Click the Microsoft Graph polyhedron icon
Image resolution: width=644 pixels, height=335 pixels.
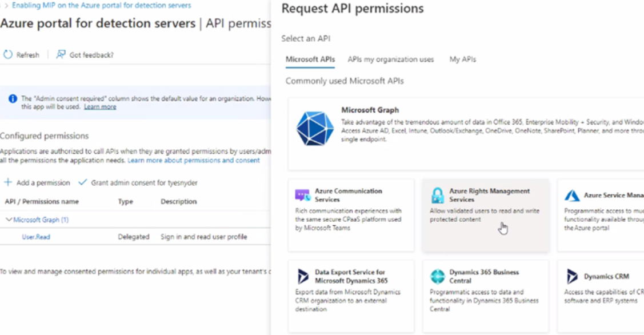pyautogui.click(x=315, y=128)
